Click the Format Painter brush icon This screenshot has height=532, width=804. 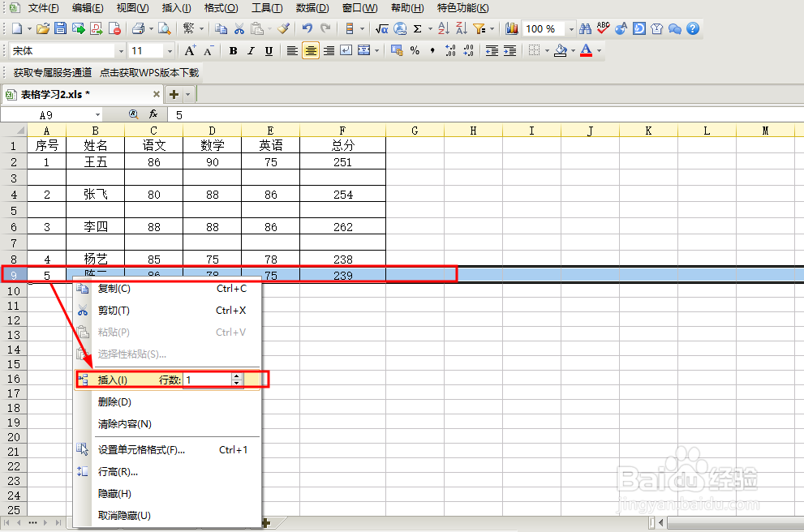(x=284, y=28)
